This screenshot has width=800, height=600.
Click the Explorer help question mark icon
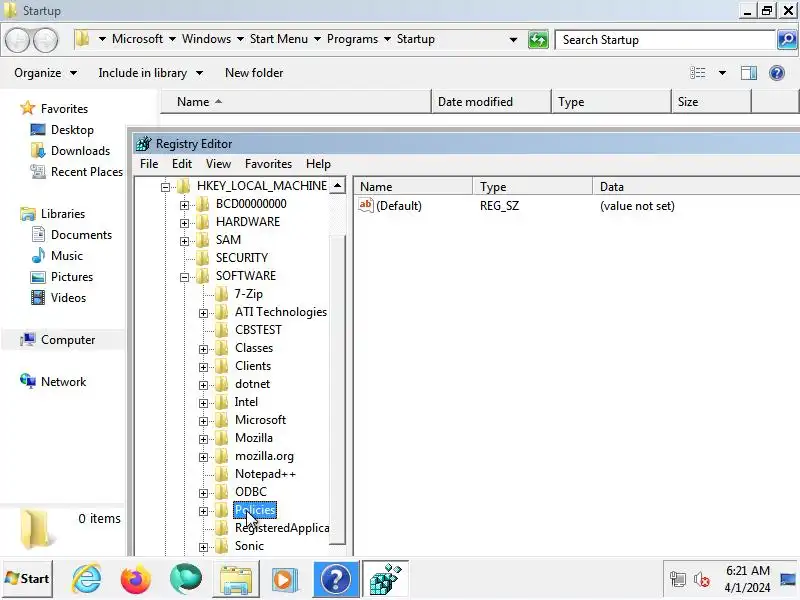point(777,73)
